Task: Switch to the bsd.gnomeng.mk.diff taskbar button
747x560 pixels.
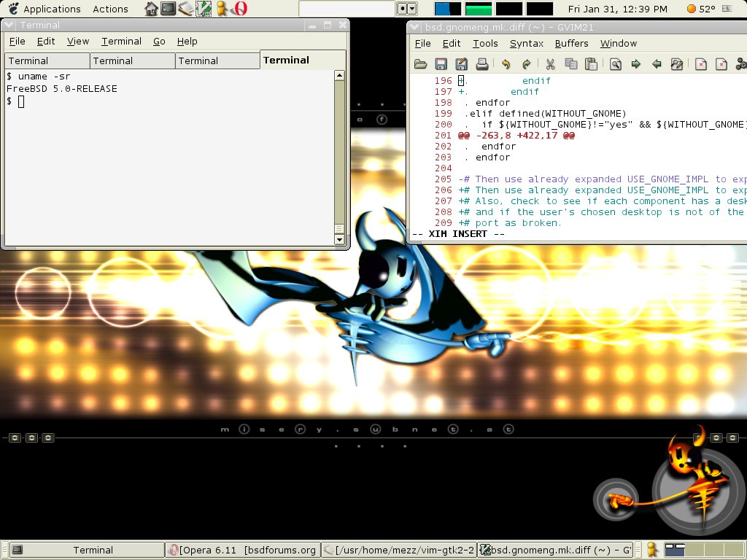Action: [555, 550]
